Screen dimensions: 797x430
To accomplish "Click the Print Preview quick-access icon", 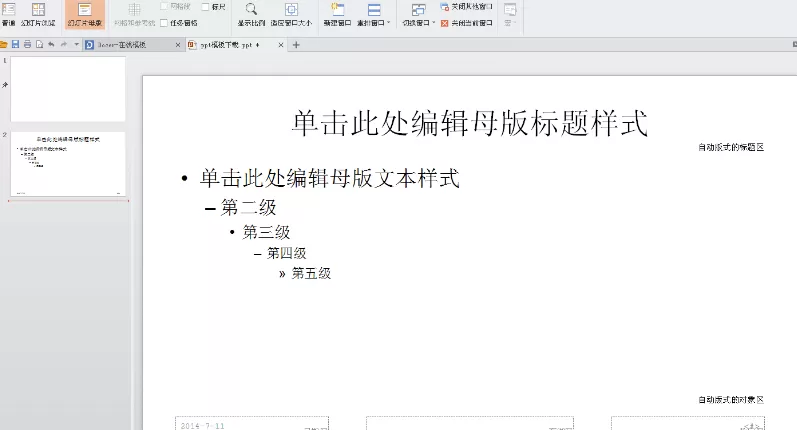I will pos(39,45).
